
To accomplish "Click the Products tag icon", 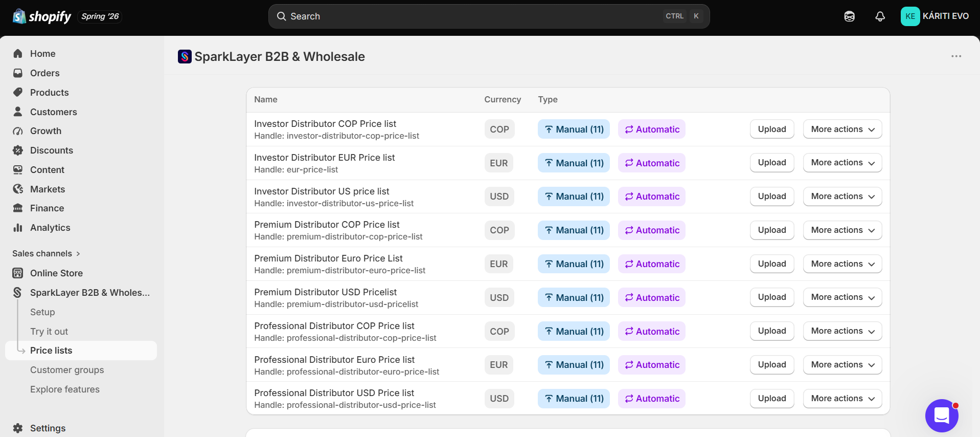I will (x=18, y=93).
